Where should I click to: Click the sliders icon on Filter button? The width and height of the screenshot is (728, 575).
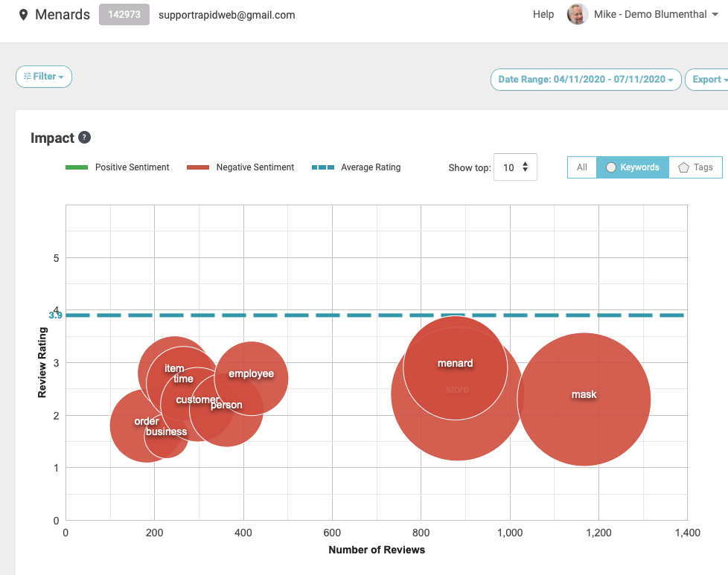coord(28,76)
